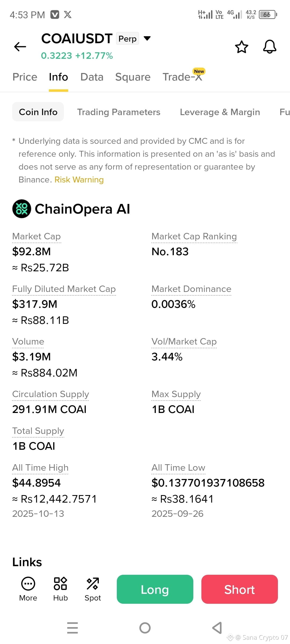Switch to the Price tab
This screenshot has height=644, width=290.
pos(25,77)
